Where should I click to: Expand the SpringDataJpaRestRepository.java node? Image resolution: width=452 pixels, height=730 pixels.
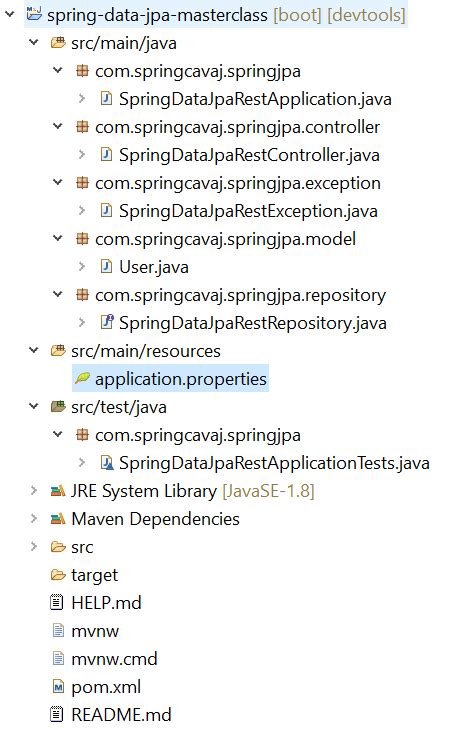(x=82, y=322)
